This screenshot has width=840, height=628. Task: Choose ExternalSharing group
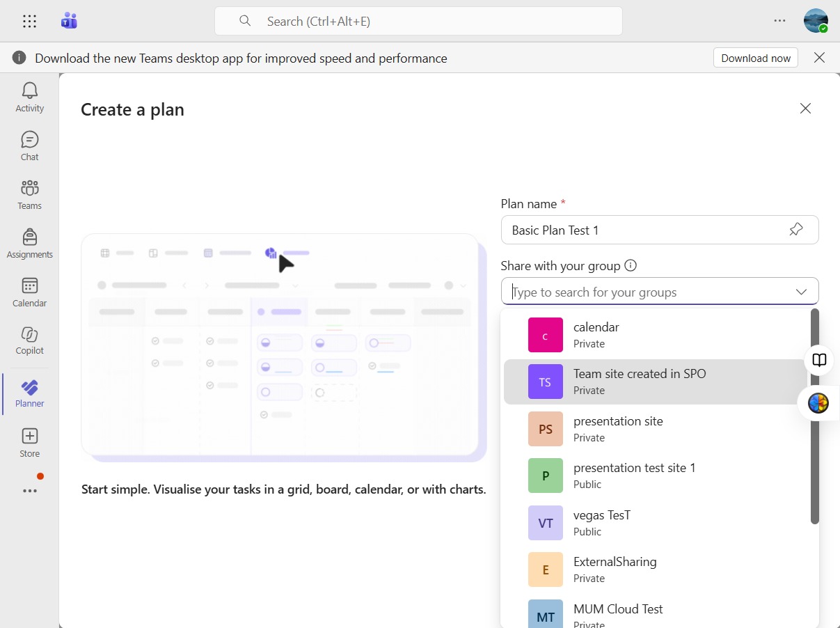[x=655, y=570]
